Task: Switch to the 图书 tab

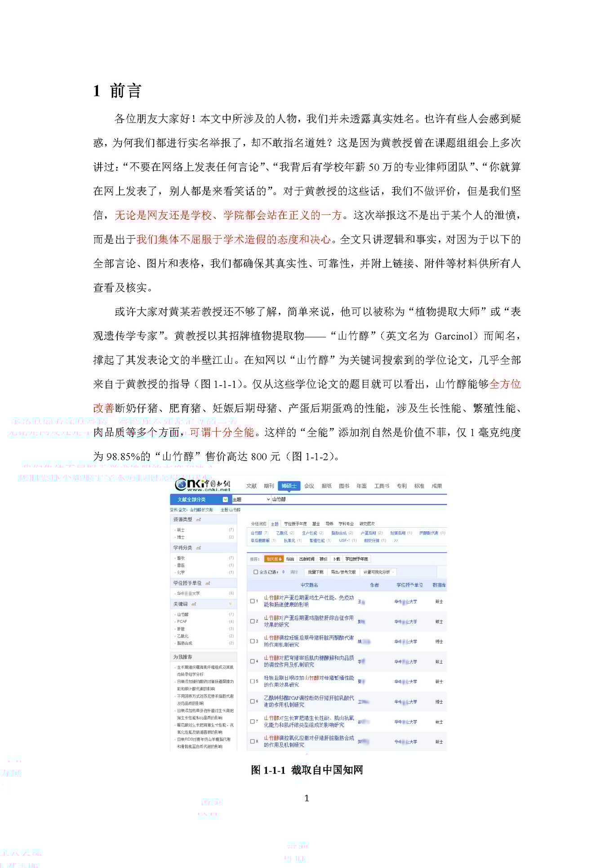Action: pyautogui.click(x=344, y=486)
